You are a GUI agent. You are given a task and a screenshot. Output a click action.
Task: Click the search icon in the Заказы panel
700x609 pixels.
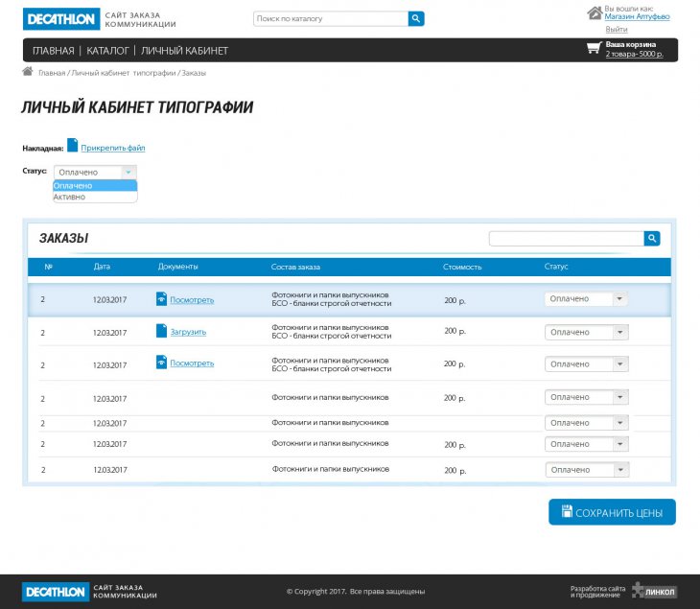coord(652,239)
